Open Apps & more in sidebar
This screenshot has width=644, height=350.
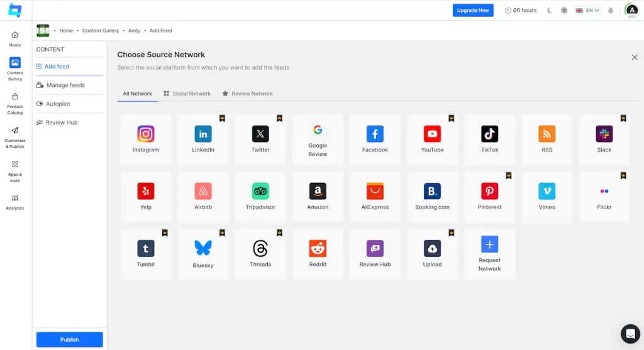[15, 172]
